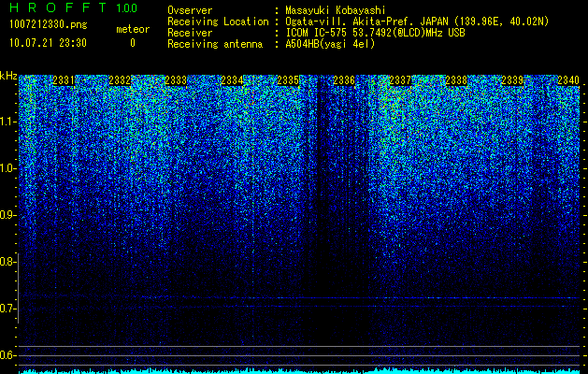Screen dimensions: 588x374
Task: Click the 2331 time marker
Action: pos(64,80)
